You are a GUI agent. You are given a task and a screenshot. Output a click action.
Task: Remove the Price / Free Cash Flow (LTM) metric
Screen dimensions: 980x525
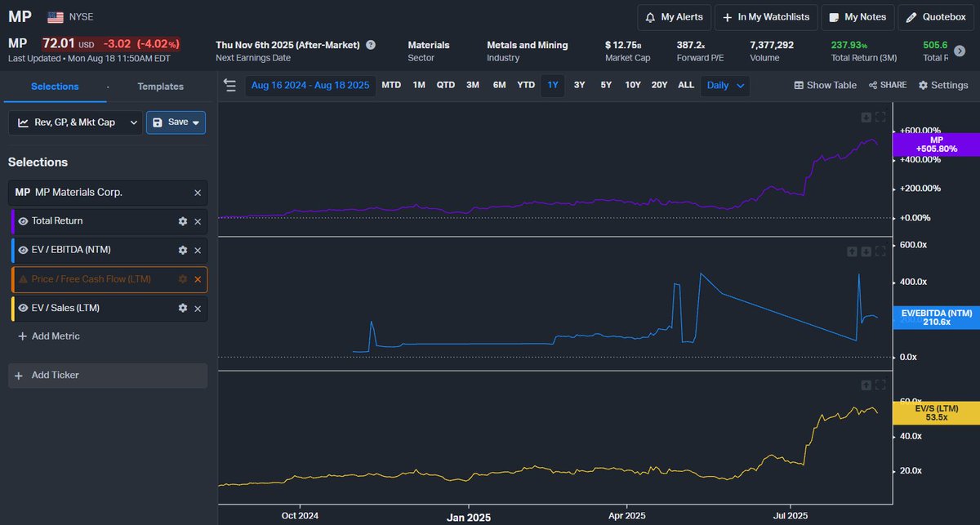198,279
